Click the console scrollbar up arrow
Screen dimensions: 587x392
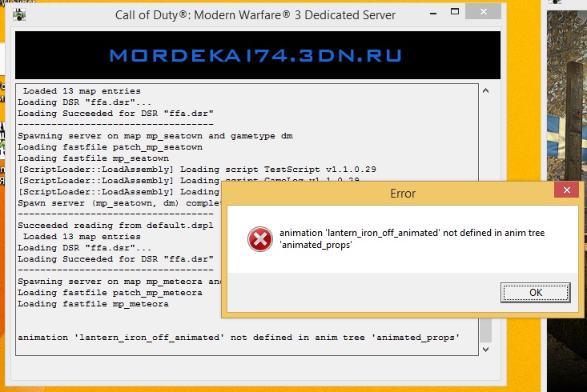pos(485,90)
